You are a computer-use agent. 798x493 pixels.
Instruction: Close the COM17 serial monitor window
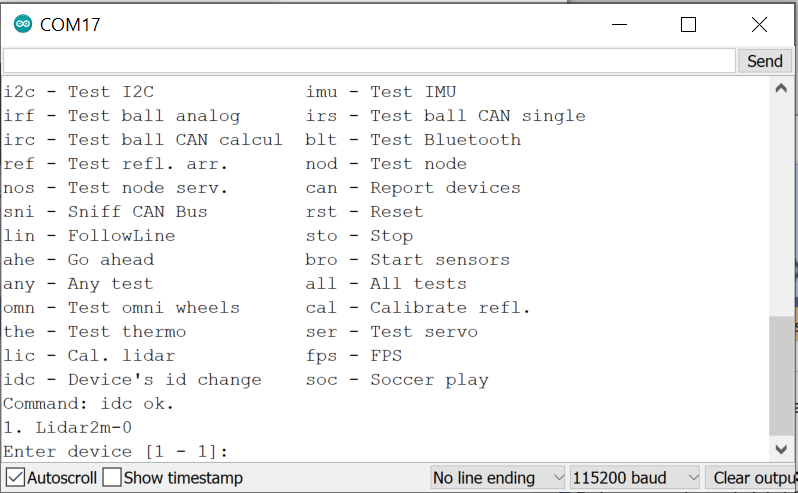(x=760, y=24)
